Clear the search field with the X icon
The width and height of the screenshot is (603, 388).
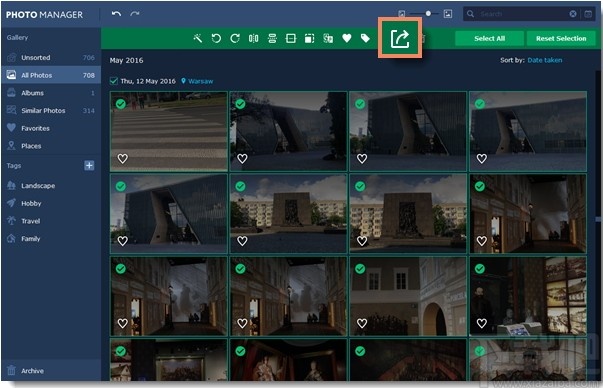click(573, 14)
